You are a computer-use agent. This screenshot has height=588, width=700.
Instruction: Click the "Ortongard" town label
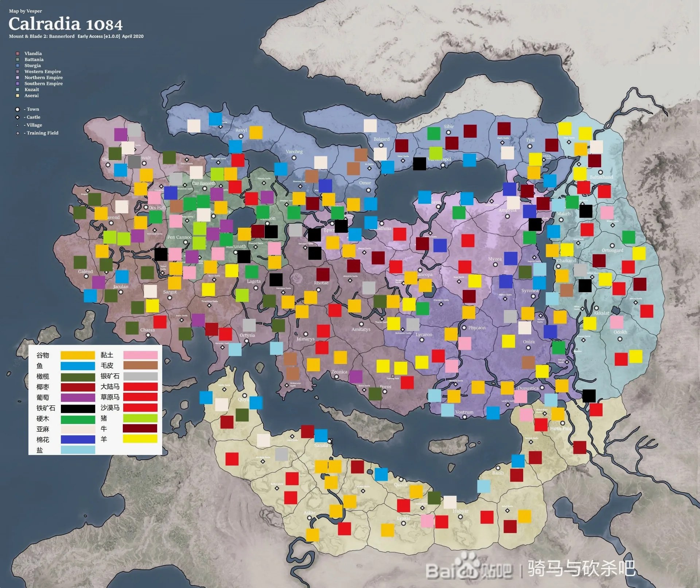point(612,250)
